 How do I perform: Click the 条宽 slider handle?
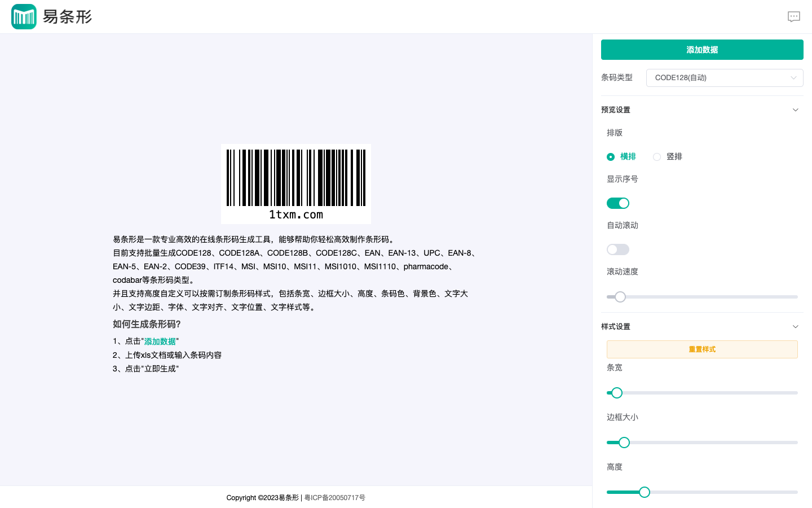pyautogui.click(x=617, y=393)
